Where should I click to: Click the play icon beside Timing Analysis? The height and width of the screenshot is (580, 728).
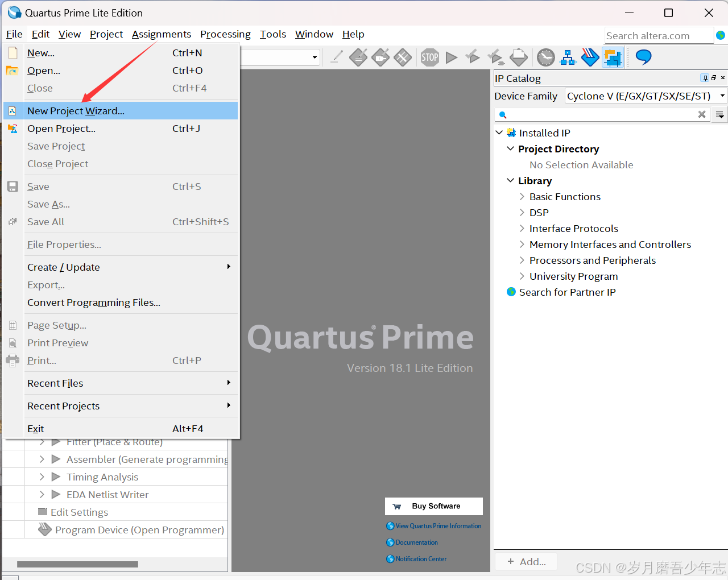56,477
